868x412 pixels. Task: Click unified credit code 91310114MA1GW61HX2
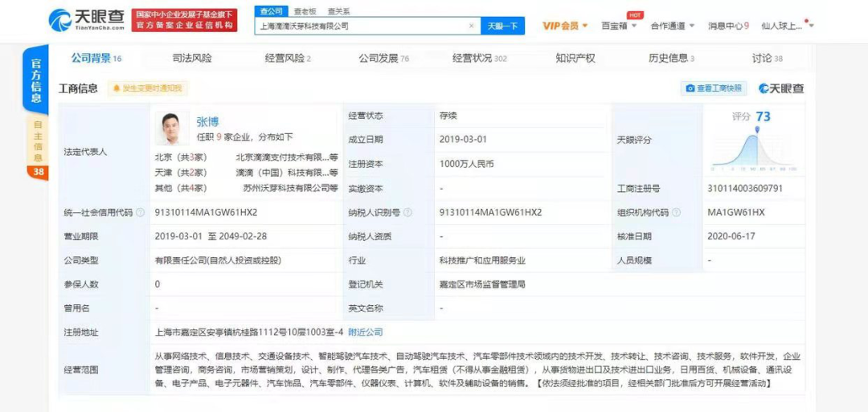pyautogui.click(x=207, y=212)
